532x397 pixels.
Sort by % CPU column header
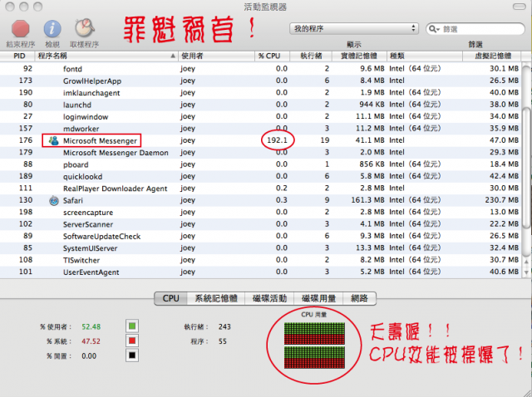point(272,56)
